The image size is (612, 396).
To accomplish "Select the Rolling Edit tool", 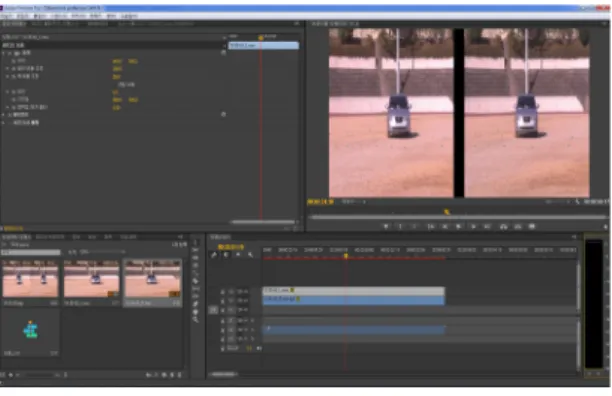I will (x=196, y=266).
